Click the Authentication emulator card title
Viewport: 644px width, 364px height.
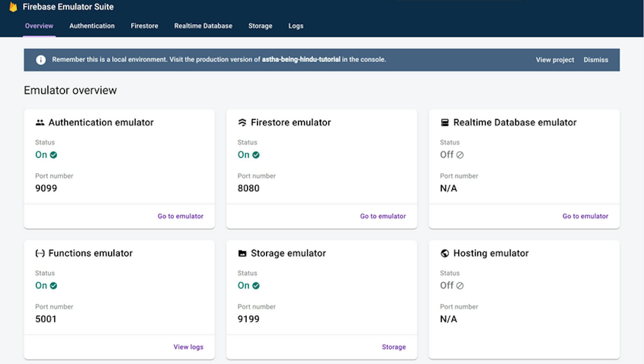pyautogui.click(x=101, y=122)
